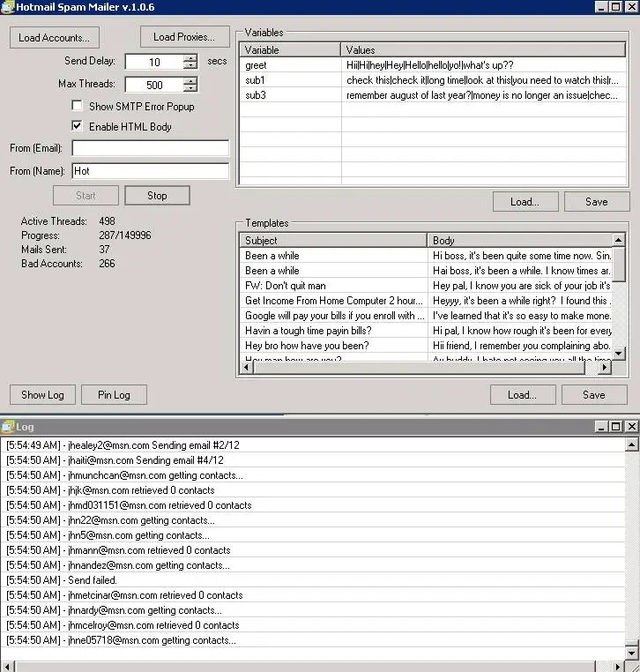Image resolution: width=640 pixels, height=672 pixels.
Task: Select template 'Havin a tough time payin bills?'
Action: pyautogui.click(x=426, y=331)
